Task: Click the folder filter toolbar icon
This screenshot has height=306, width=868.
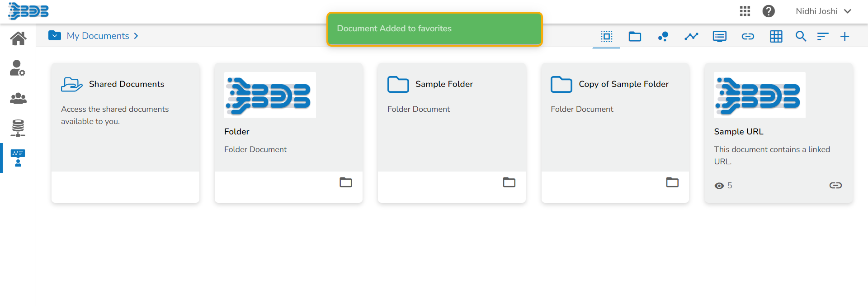Action: pyautogui.click(x=635, y=36)
